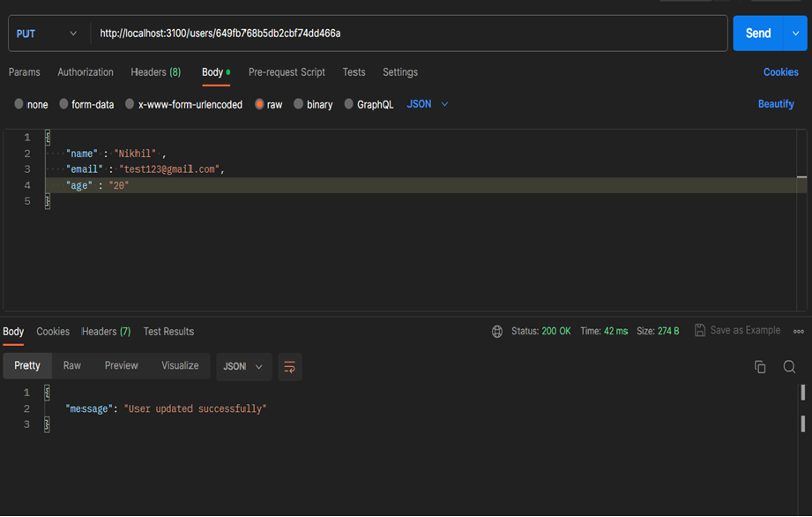Open the Tests tab
This screenshot has width=812, height=517.
pyautogui.click(x=354, y=72)
